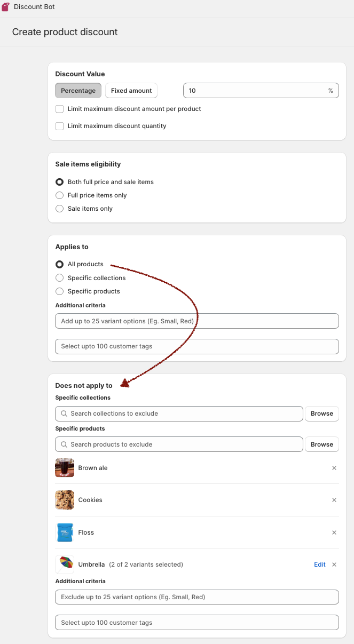Click the Search products to exclude field
Viewport: 354px width, 644px height.
click(x=179, y=444)
